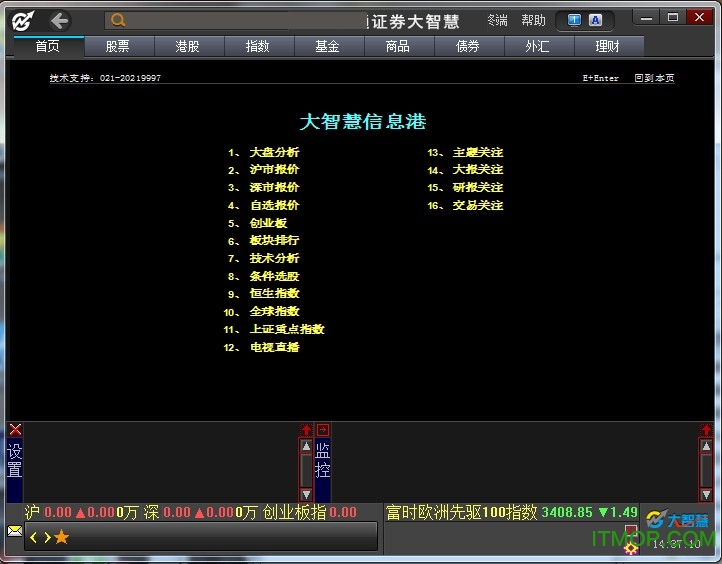722x564 pixels.
Task: Go back using the left arrow button
Action: coord(60,21)
